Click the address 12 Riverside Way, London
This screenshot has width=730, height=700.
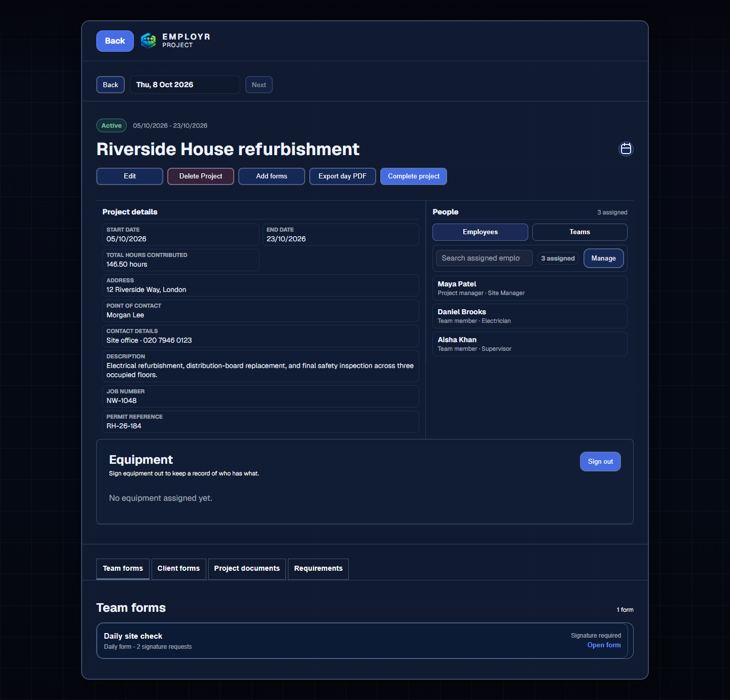(147, 289)
